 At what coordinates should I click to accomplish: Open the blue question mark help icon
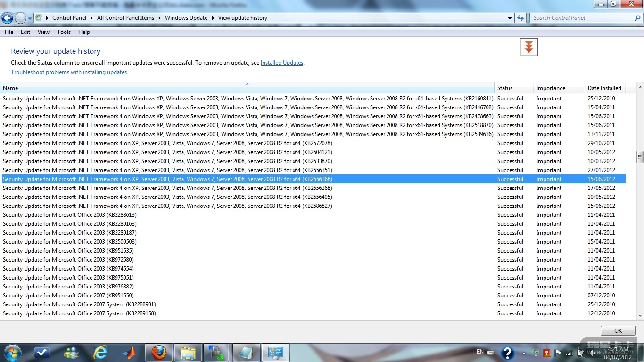[x=507, y=353]
